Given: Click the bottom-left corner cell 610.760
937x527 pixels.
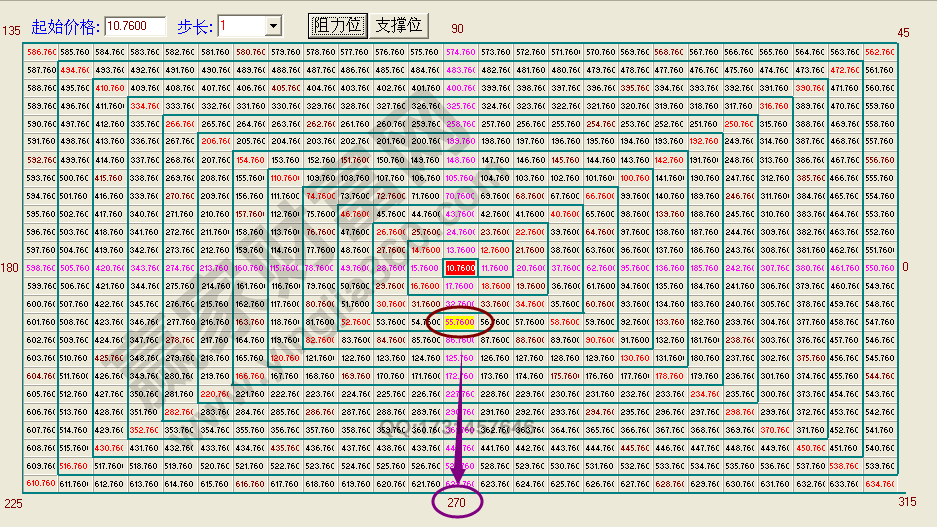Looking at the screenshot, I should tap(41, 483).
